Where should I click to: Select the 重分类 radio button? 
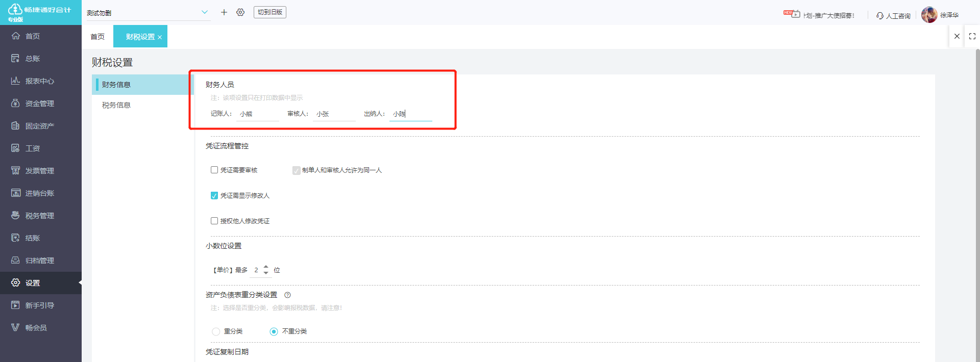[216, 331]
